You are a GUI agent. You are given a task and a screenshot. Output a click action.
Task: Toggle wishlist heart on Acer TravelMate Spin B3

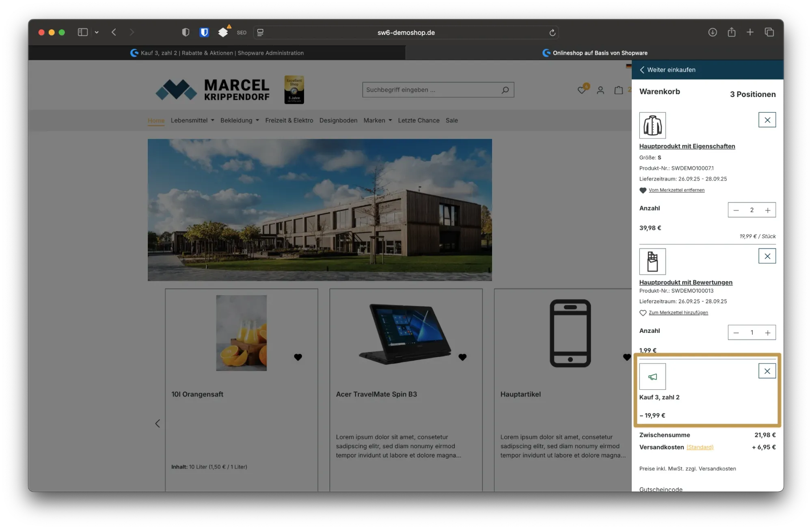pyautogui.click(x=462, y=357)
